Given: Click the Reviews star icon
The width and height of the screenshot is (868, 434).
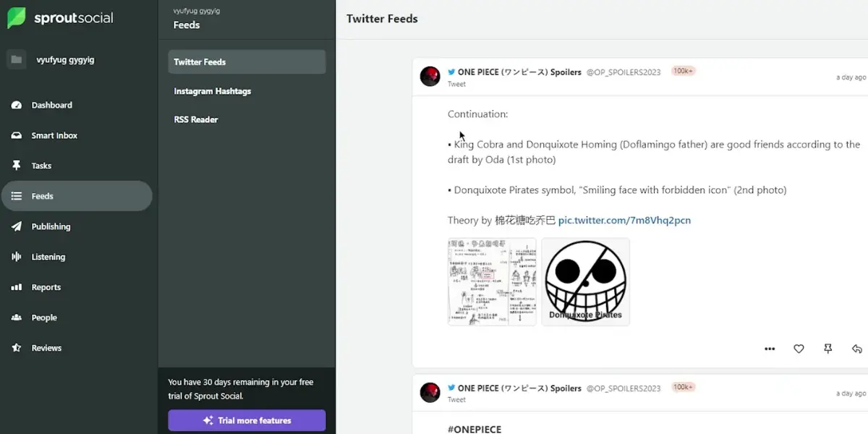Looking at the screenshot, I should coord(17,348).
